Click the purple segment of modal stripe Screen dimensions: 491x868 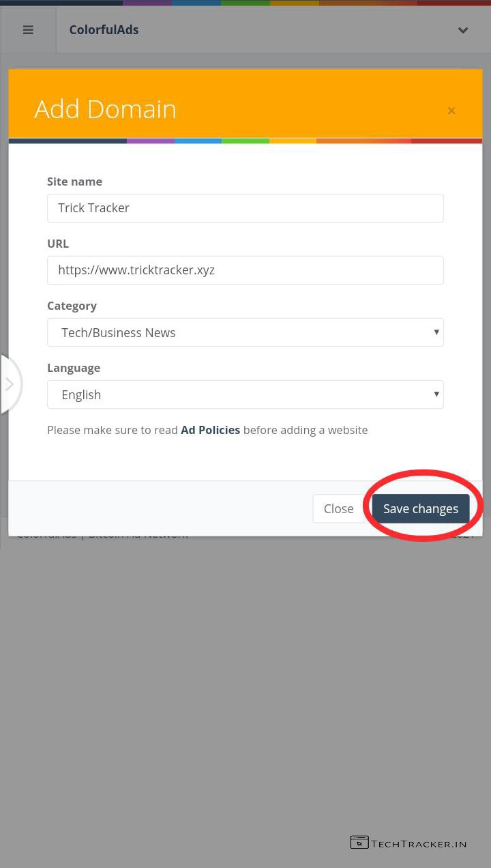[x=151, y=141]
